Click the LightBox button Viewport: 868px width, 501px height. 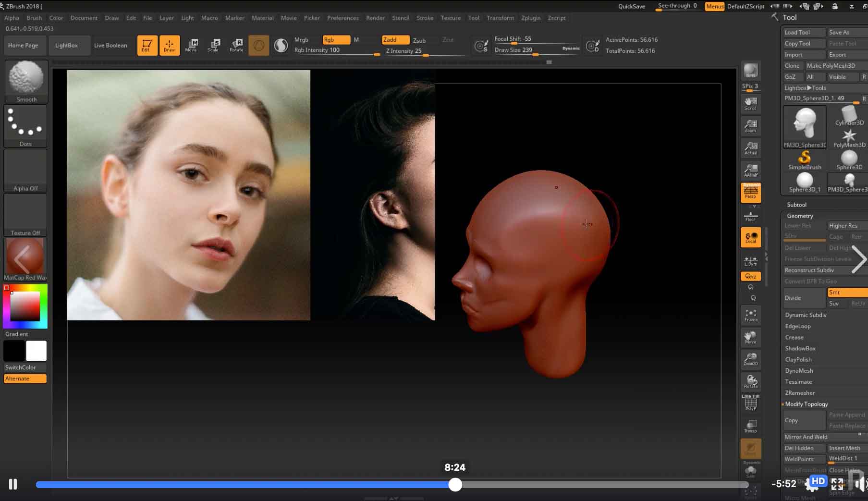[66, 45]
